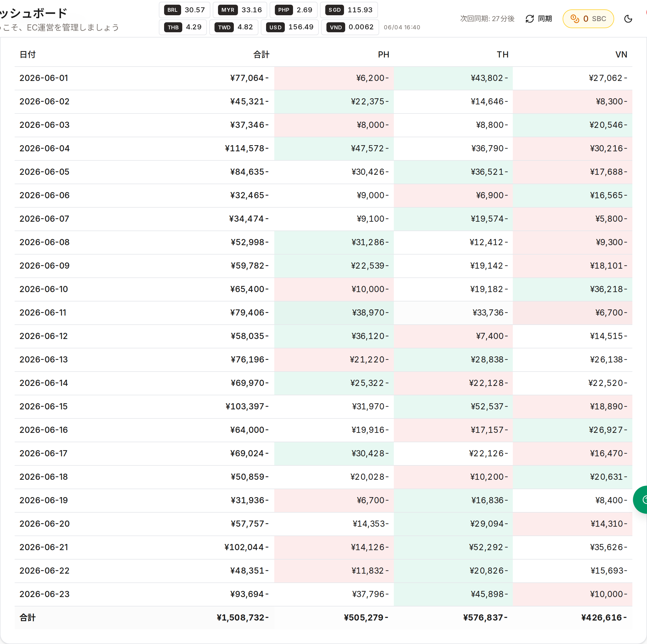Click the BRL exchange rate chip

(x=184, y=10)
